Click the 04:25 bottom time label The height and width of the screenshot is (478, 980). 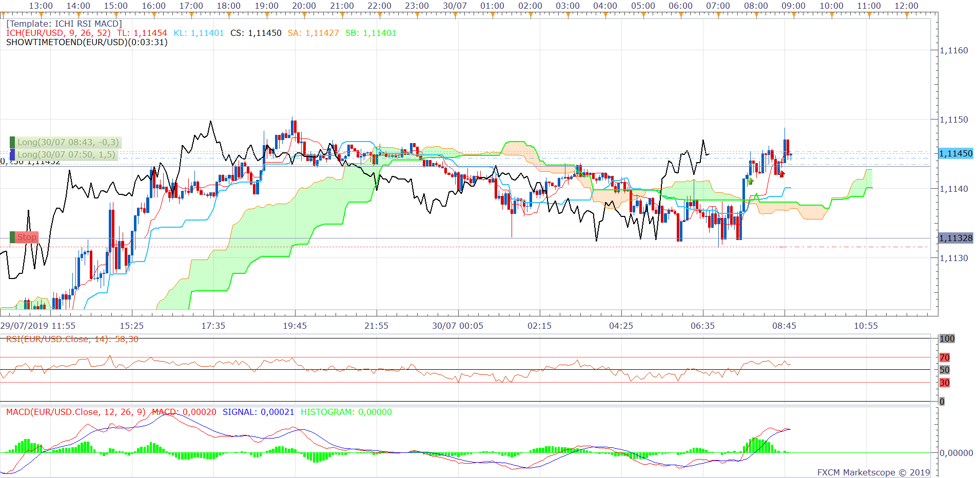coord(621,326)
